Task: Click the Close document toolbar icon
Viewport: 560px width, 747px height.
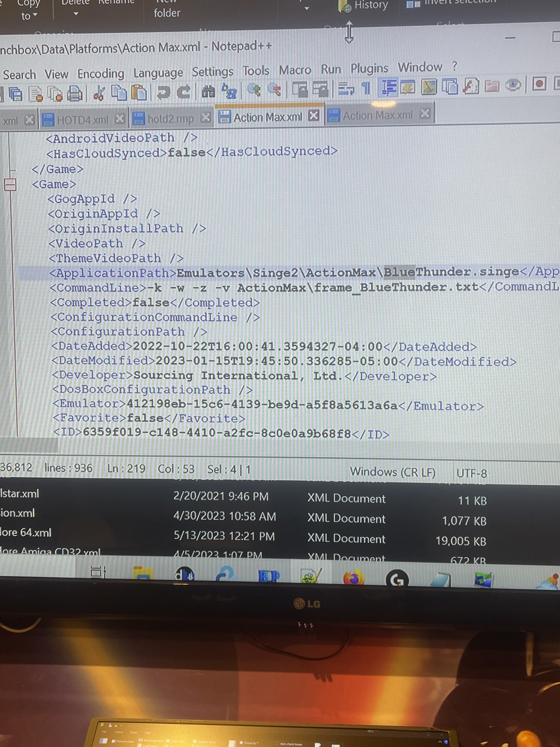Action: tap(35, 94)
